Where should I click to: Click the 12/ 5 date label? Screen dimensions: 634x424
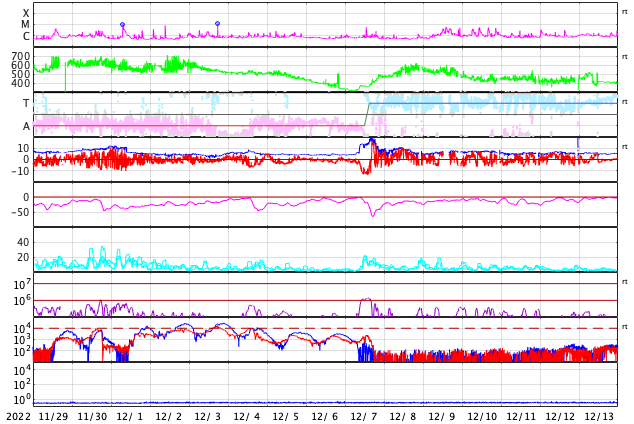pos(285,417)
